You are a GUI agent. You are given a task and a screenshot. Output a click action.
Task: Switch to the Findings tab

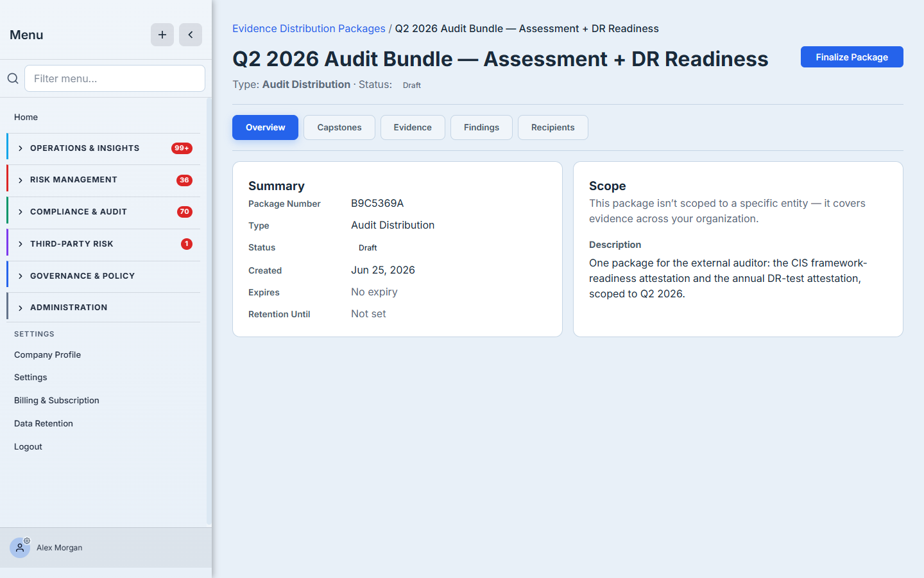coord(481,127)
